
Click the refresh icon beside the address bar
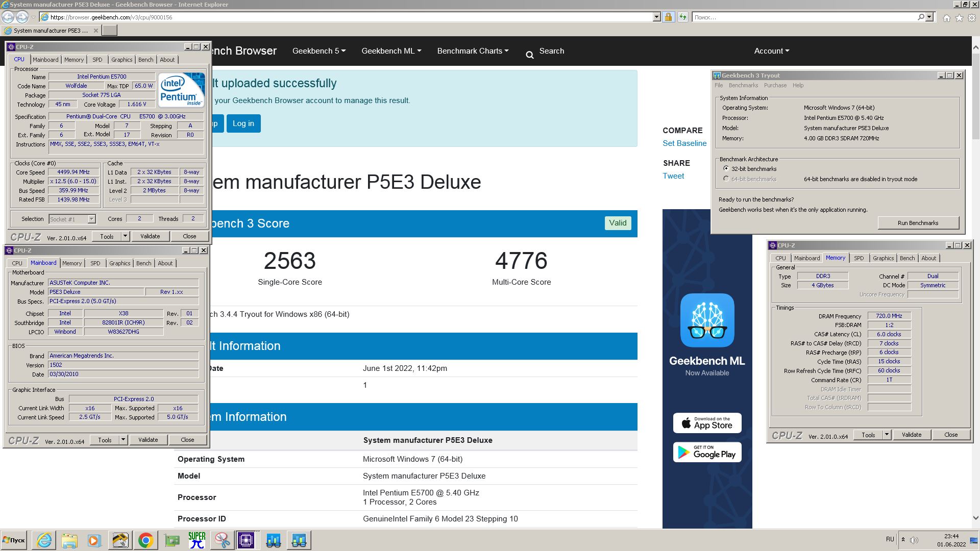coord(683,17)
